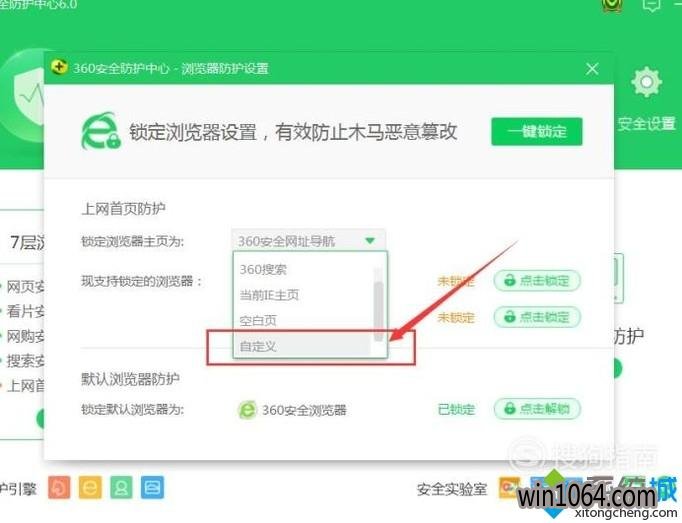This screenshot has height=523, width=682.
Task: Click the 360 logo icon in dialog title
Action: coord(59,67)
